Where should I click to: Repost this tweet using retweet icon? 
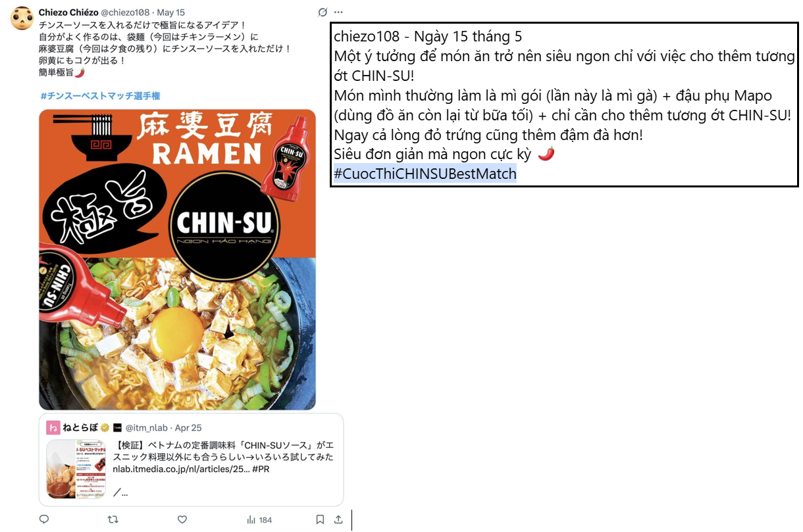point(113,520)
